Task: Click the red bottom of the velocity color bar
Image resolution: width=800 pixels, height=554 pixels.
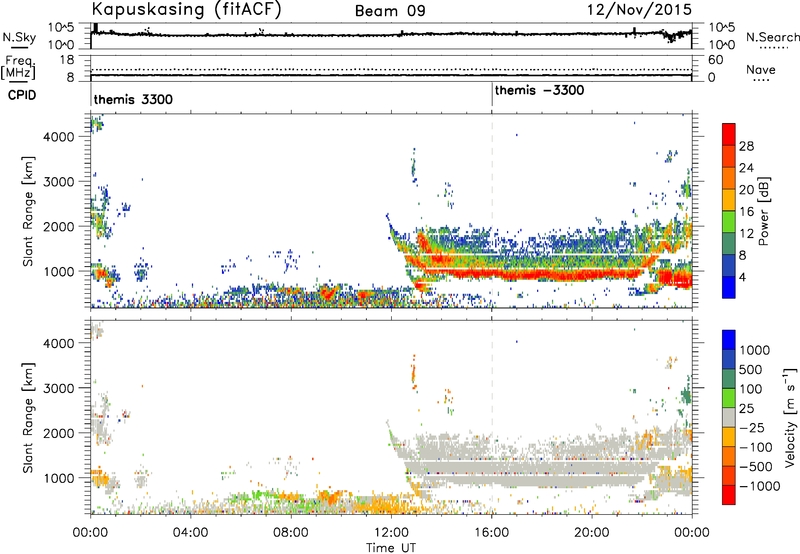Action: pyautogui.click(x=729, y=495)
